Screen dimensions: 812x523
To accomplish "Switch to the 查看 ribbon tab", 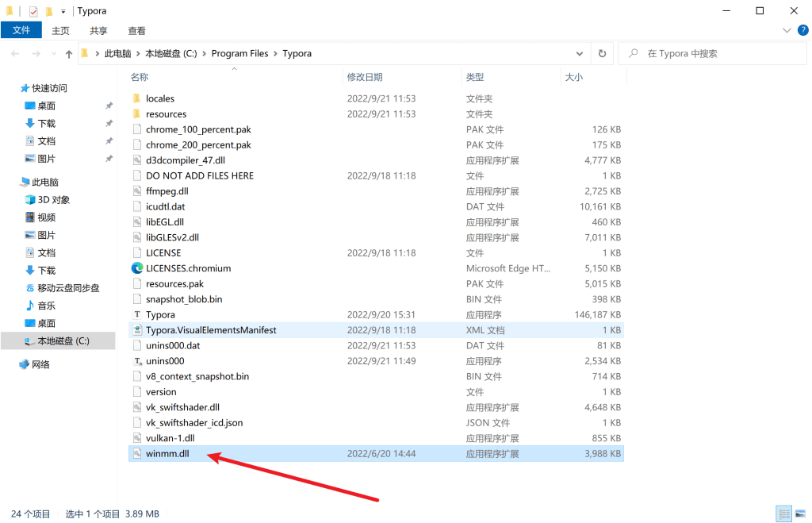I will coord(136,31).
